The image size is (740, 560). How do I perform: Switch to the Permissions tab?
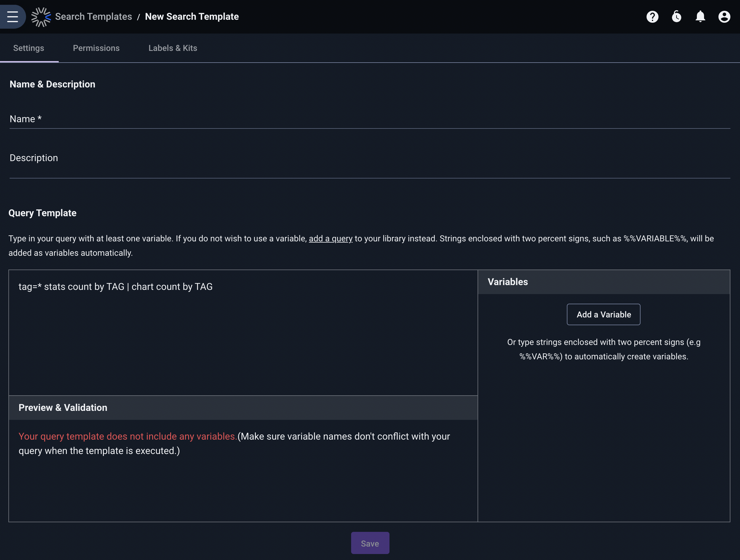coord(96,48)
